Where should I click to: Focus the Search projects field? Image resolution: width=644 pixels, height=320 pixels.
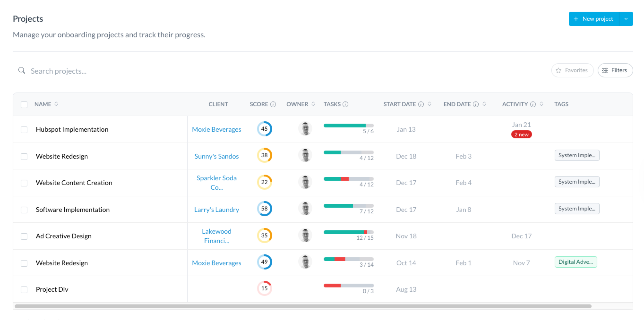150,71
